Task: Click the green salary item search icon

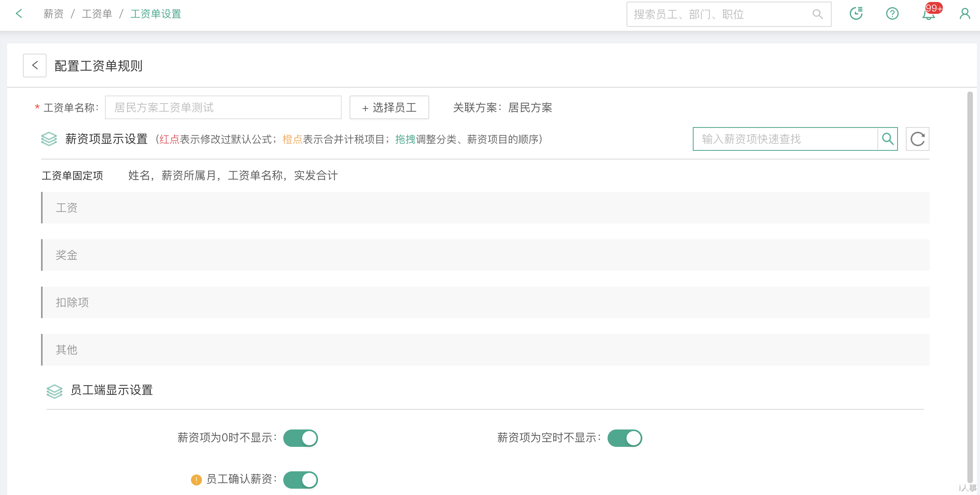Action: click(x=888, y=139)
